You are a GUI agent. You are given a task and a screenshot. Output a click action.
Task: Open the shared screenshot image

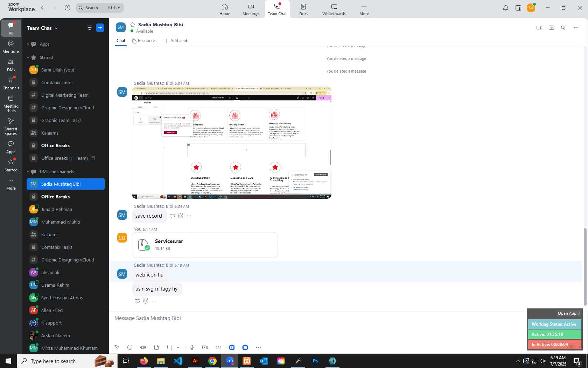tap(231, 143)
